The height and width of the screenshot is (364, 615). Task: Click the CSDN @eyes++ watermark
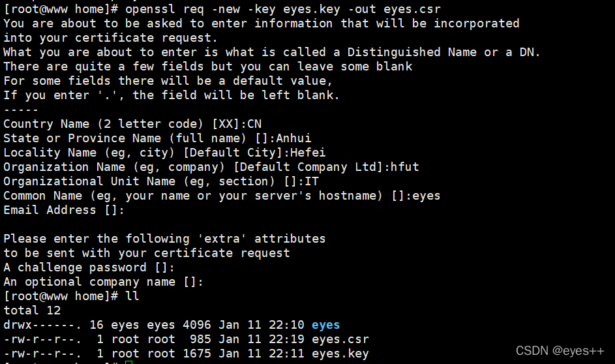tap(560, 351)
